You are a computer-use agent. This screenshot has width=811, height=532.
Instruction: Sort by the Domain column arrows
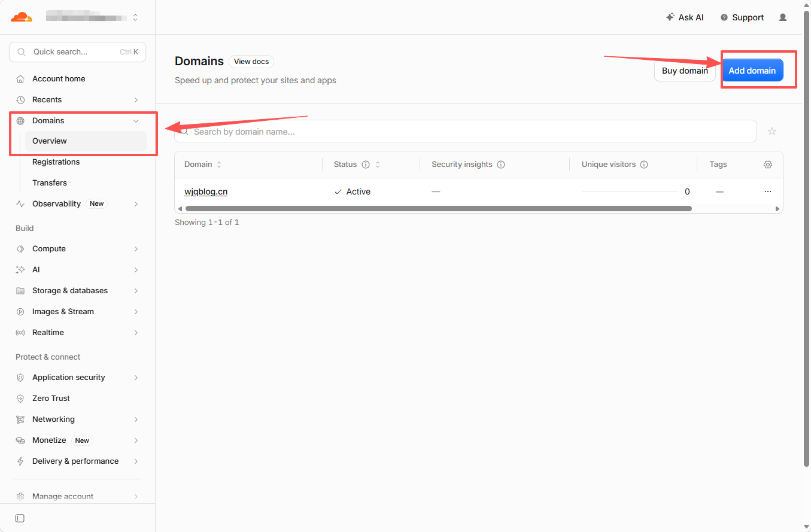click(219, 165)
